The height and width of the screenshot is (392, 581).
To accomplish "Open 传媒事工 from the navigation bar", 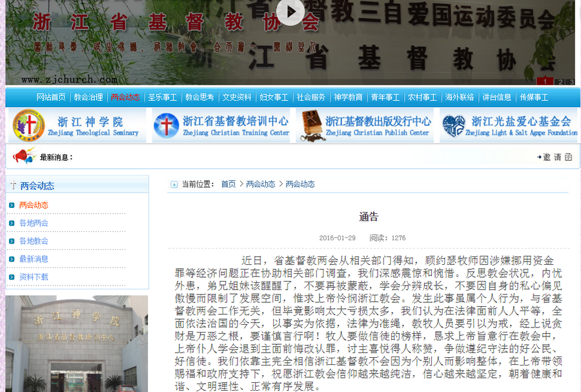I will 534,98.
